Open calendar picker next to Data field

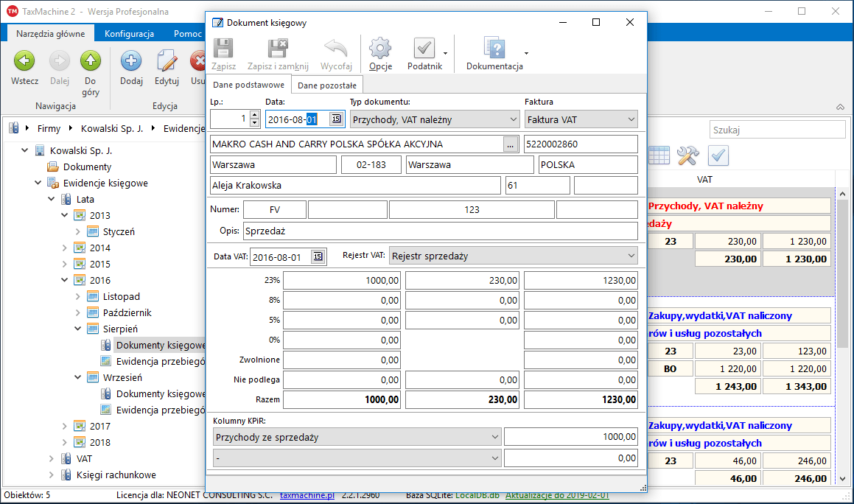point(336,119)
